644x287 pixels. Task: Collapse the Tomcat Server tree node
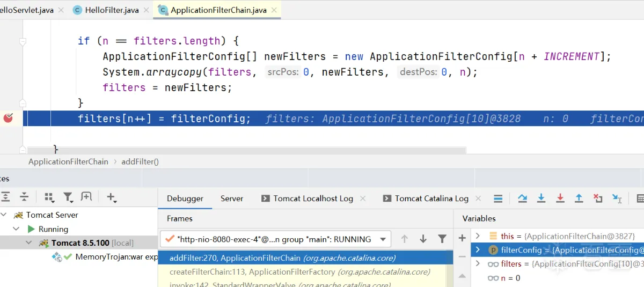4,215
